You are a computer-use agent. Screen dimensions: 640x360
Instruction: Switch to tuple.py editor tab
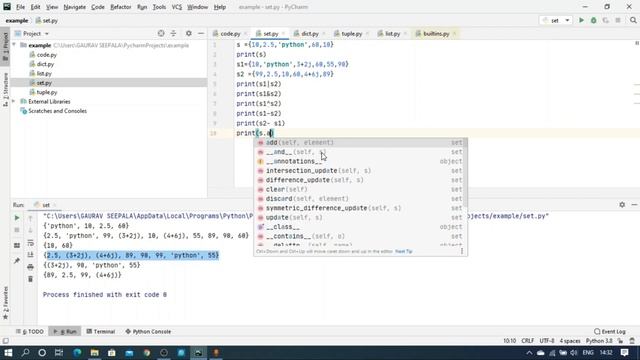[x=351, y=33]
